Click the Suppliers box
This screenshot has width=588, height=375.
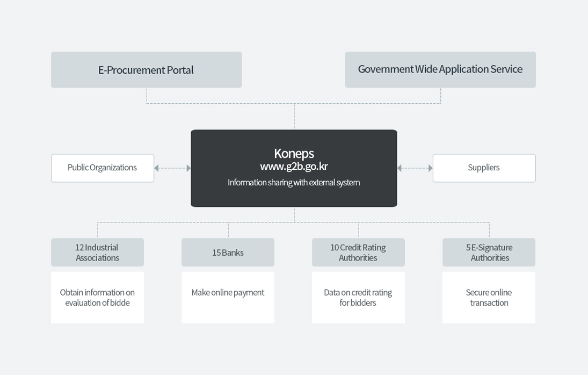[484, 168]
